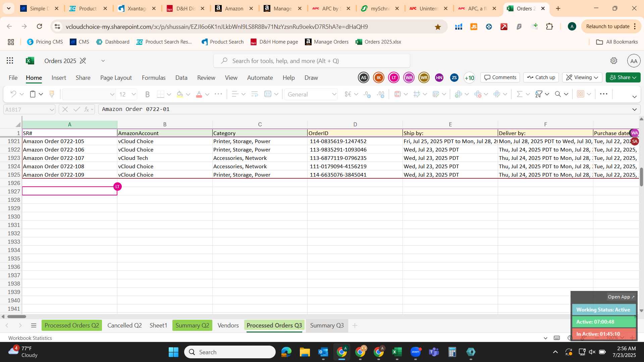Open the Review tab
This screenshot has height=362, width=644.
pyautogui.click(x=206, y=78)
